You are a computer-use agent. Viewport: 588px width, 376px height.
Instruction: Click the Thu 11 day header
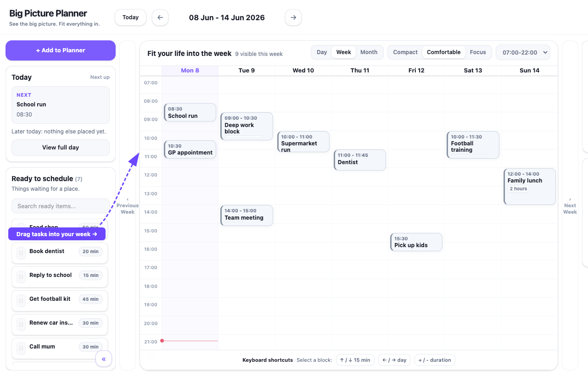[360, 71]
